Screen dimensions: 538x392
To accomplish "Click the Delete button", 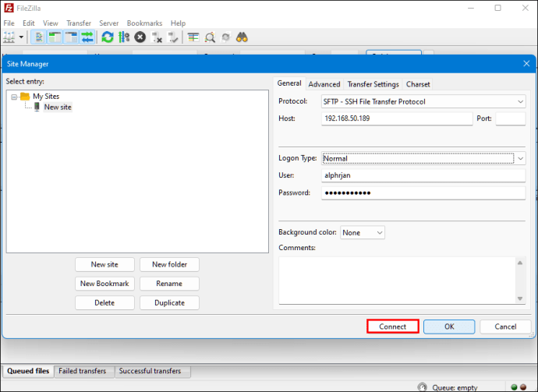I will pyautogui.click(x=104, y=303).
